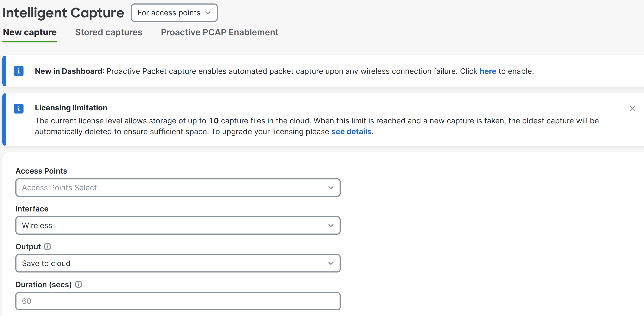Open the For access points dropdown
This screenshot has width=644, height=316.
click(174, 13)
